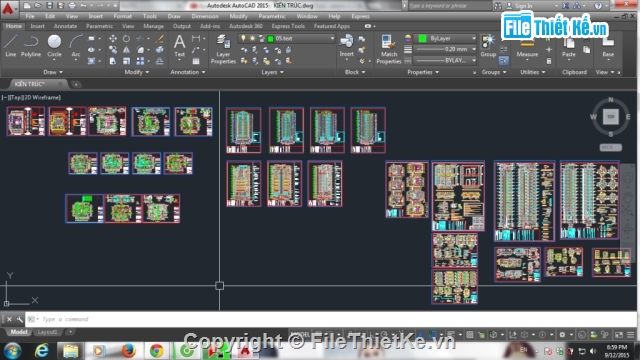640x360 pixels.
Task: Click the Plot printer icon in quick access
Action: point(72,5)
